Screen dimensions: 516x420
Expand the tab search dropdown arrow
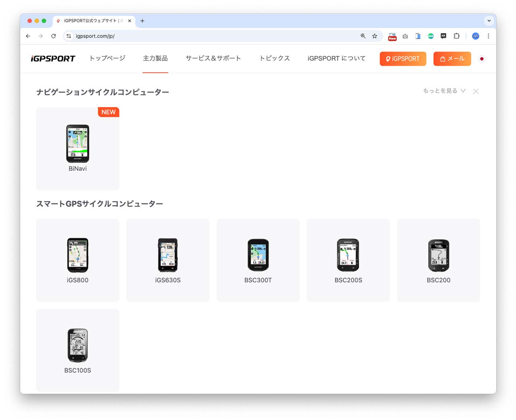(489, 21)
